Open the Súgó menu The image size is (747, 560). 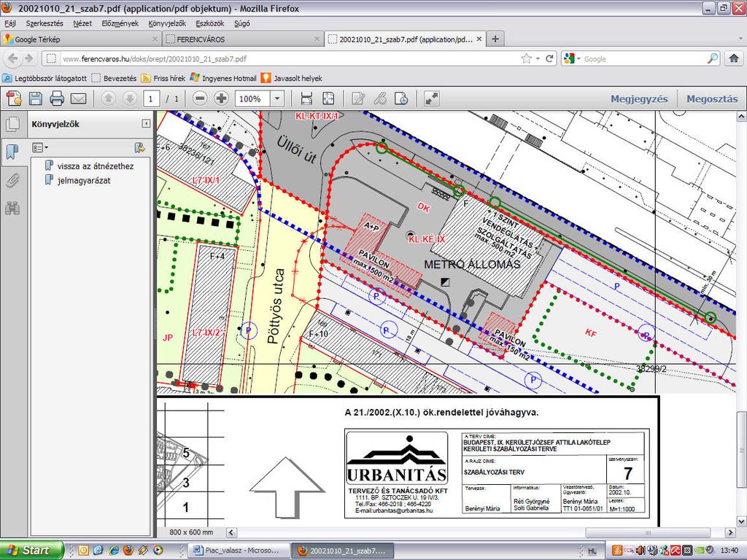242,23
